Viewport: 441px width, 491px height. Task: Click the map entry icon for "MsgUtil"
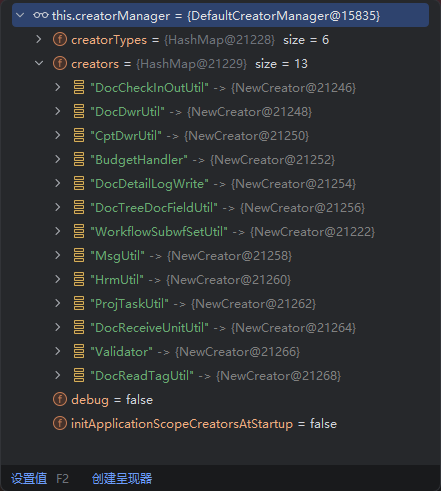(79, 255)
